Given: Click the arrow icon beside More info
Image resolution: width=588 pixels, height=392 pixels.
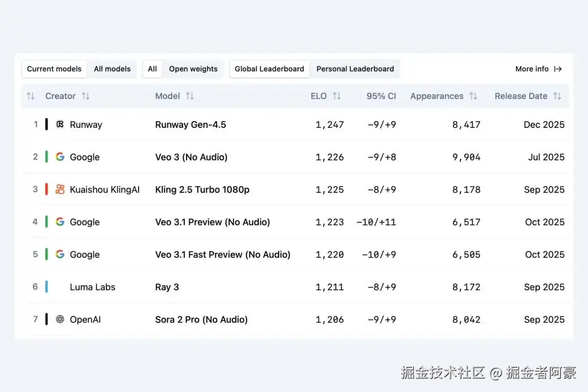Looking at the screenshot, I should pos(558,69).
